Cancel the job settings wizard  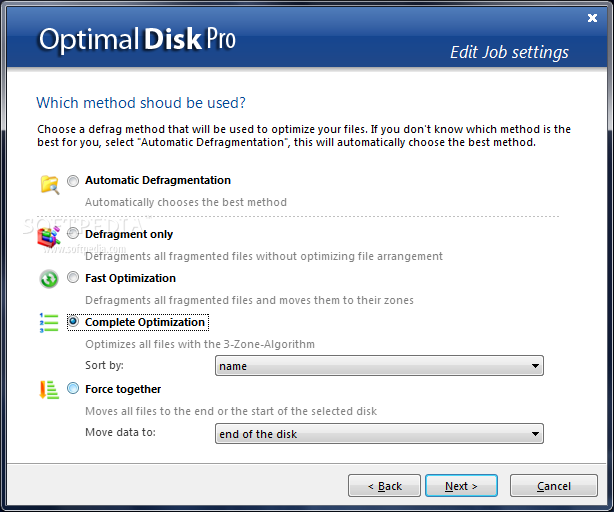pyautogui.click(x=554, y=486)
